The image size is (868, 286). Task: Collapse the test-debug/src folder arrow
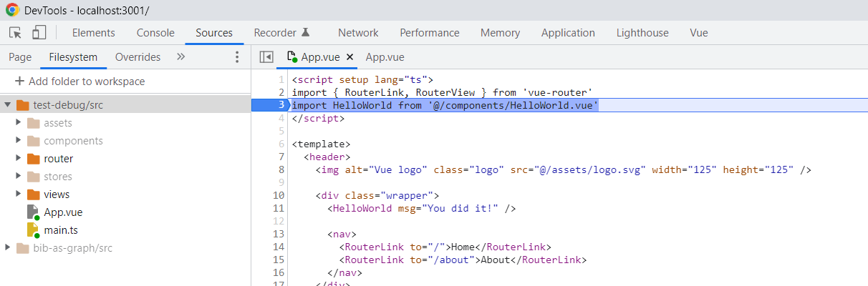(x=7, y=105)
